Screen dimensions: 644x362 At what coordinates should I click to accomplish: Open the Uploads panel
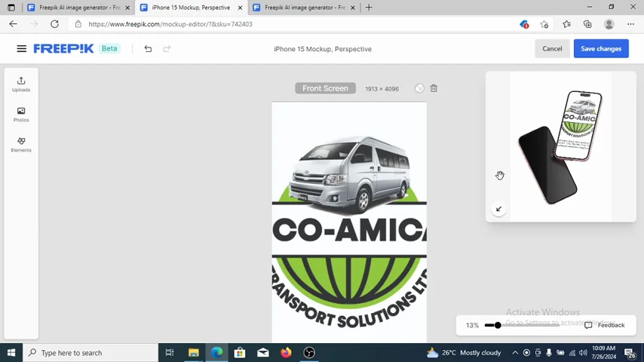21,84
